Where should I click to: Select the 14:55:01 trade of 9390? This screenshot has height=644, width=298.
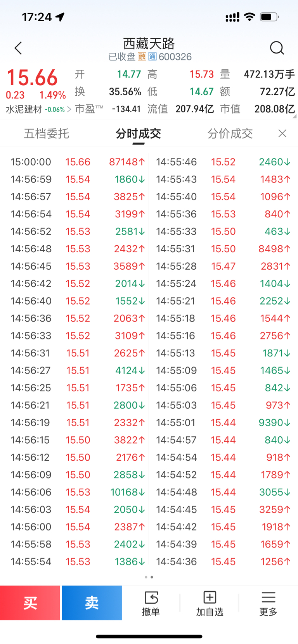[x=223, y=422]
